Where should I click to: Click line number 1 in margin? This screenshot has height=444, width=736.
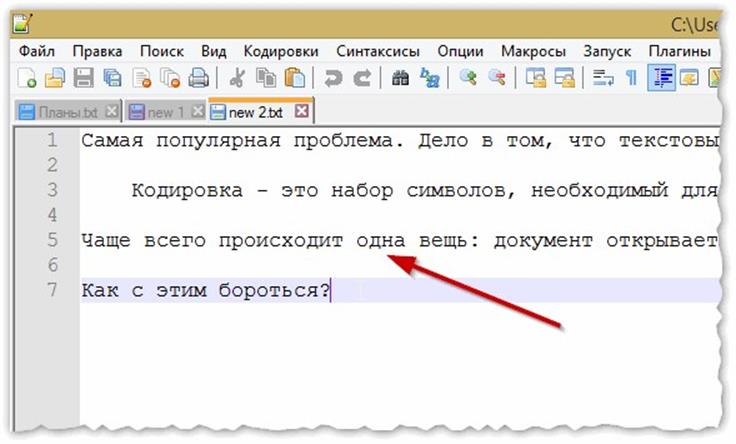(x=52, y=140)
